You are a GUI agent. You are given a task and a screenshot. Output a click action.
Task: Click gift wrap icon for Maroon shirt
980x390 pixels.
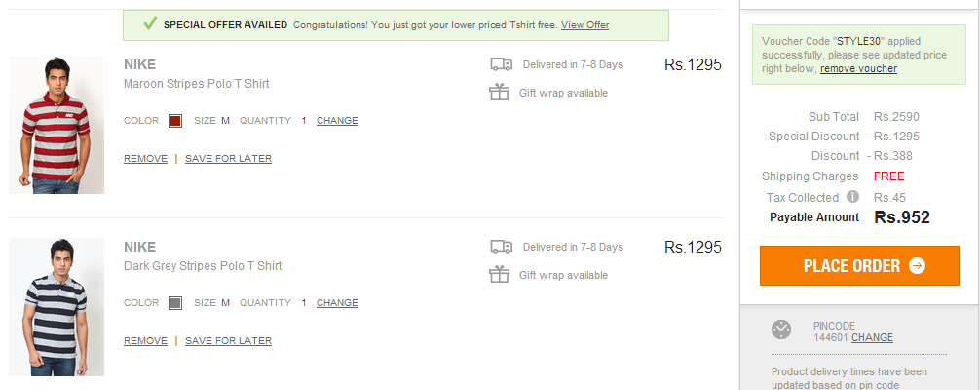pos(500,93)
